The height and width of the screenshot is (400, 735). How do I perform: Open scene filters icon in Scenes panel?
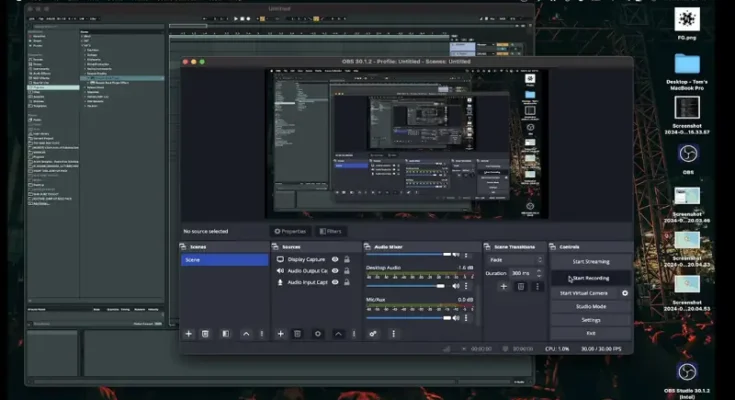click(x=226, y=333)
